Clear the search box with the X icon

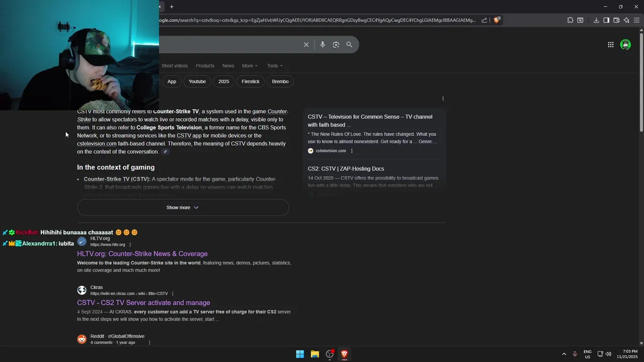coord(306,45)
